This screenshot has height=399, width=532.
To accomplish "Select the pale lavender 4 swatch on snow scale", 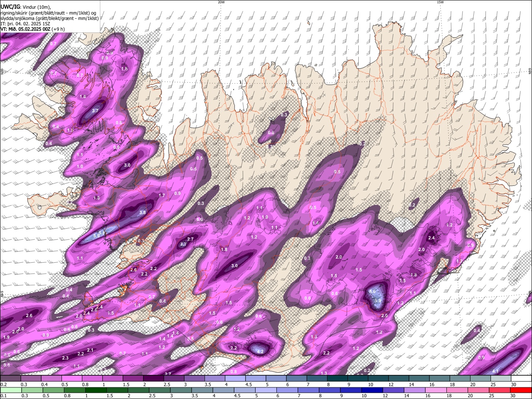I will coord(235,379).
